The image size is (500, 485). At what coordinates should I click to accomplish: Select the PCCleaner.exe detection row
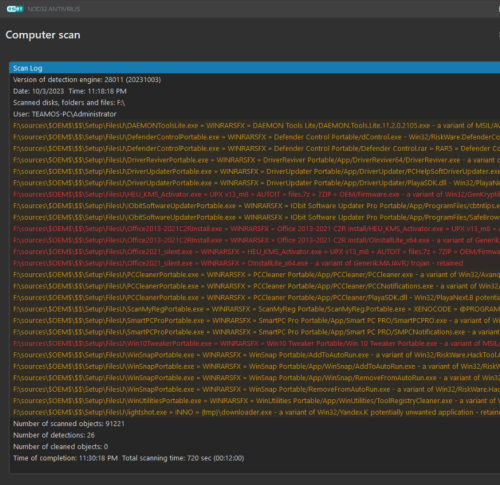tap(255, 275)
